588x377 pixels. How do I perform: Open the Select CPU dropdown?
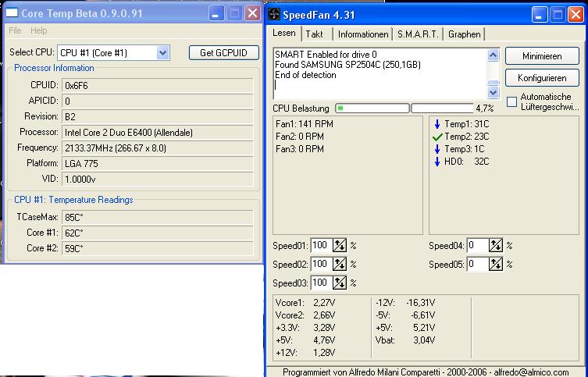[x=162, y=53]
